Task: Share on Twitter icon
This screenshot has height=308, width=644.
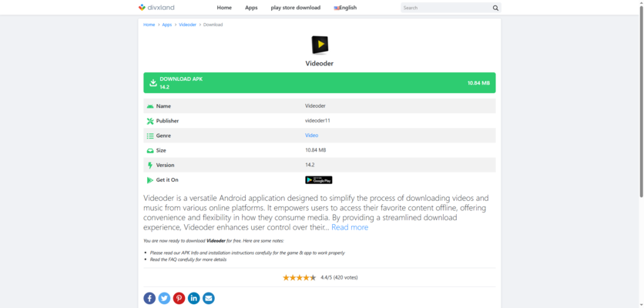Action: point(164,298)
